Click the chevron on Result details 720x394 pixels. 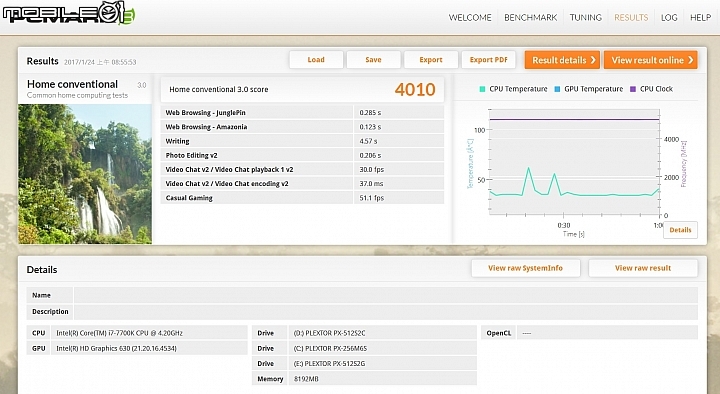(x=593, y=60)
